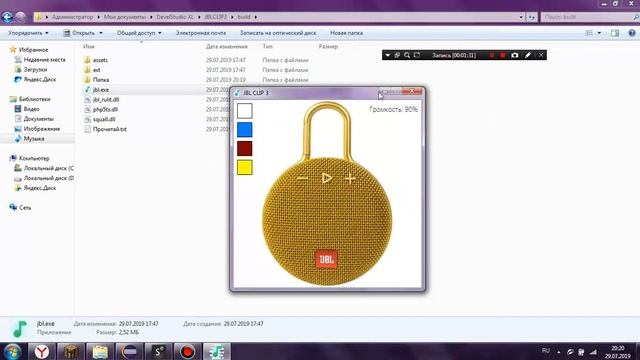Click the Мои документы breadcrumb
Image resolution: width=640 pixels, height=360 pixels.
click(124, 17)
